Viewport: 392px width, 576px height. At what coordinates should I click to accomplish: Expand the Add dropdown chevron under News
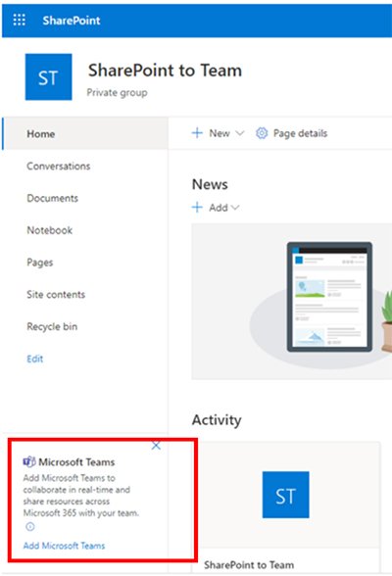pyautogui.click(x=235, y=208)
